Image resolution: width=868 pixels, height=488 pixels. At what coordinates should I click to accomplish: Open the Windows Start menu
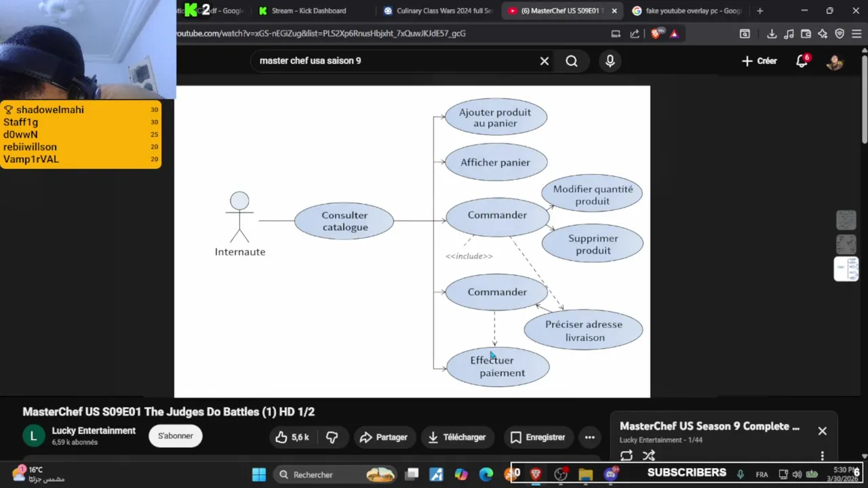tap(259, 474)
